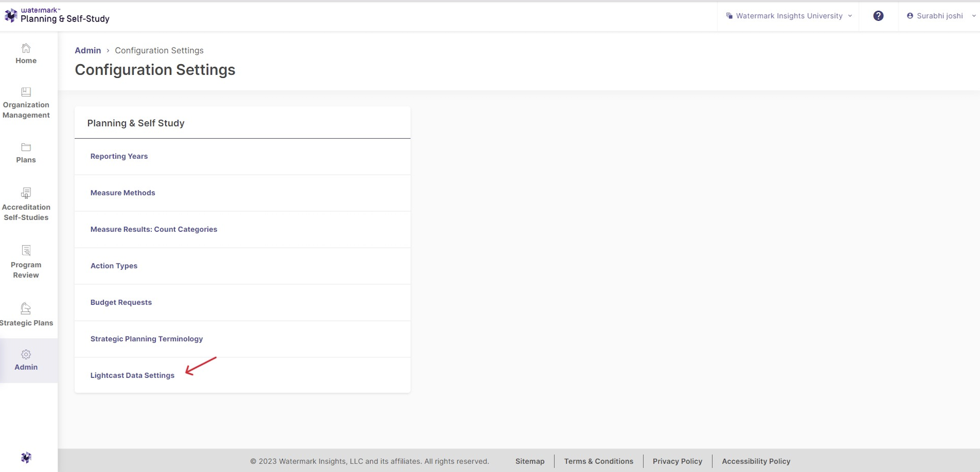Click the institution icon beside Watermark Insights University
This screenshot has height=472, width=980.
(729, 15)
